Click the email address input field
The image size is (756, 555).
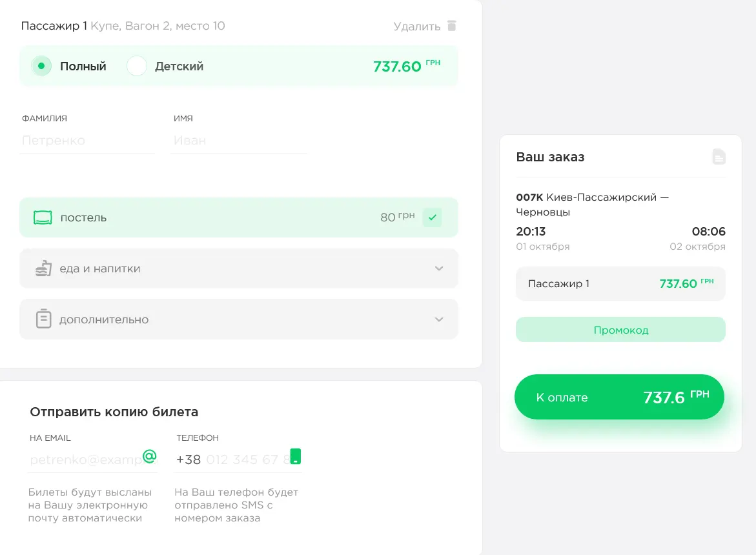[x=92, y=459]
